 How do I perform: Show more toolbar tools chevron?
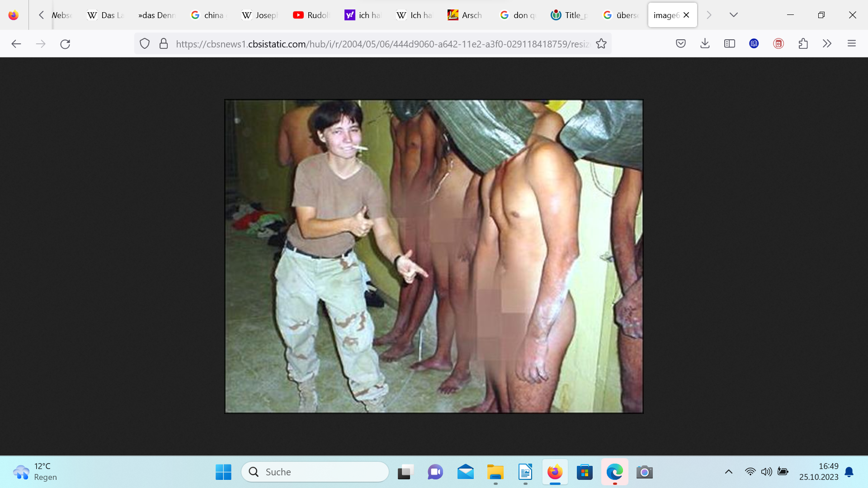click(827, 44)
